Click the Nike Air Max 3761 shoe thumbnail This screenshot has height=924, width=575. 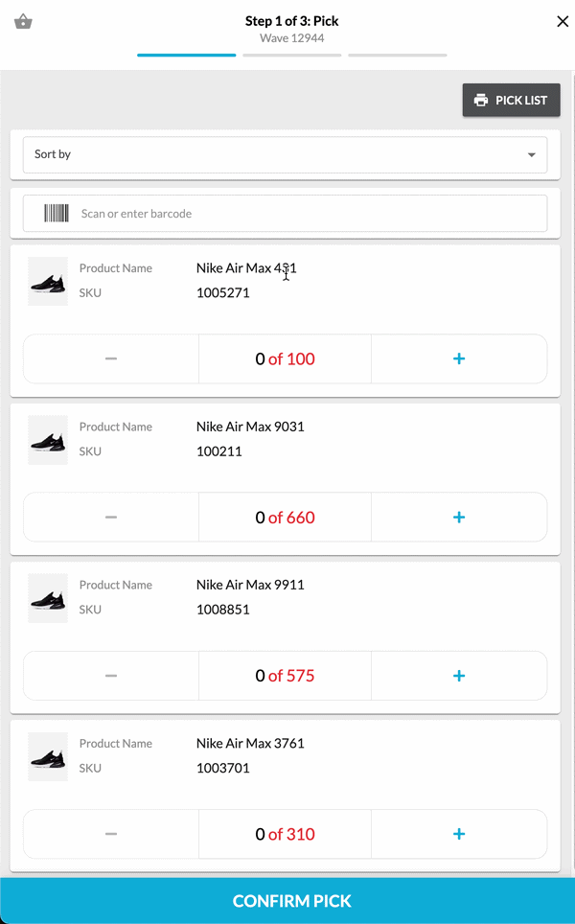(48, 756)
